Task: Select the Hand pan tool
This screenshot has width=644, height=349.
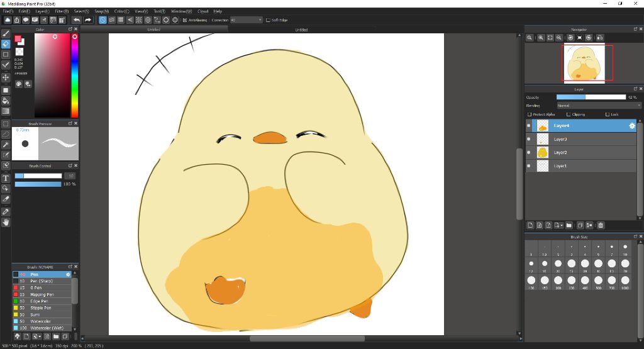Action: (6, 223)
